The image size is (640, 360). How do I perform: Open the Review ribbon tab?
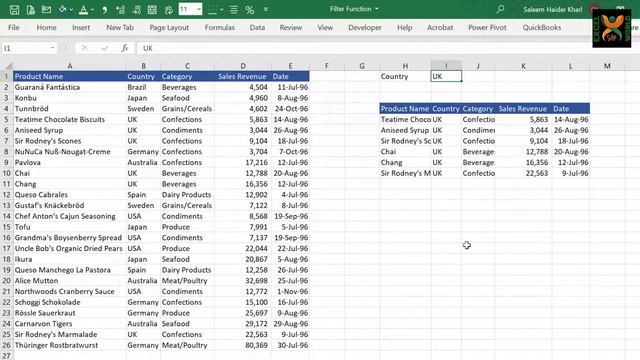pyautogui.click(x=291, y=27)
